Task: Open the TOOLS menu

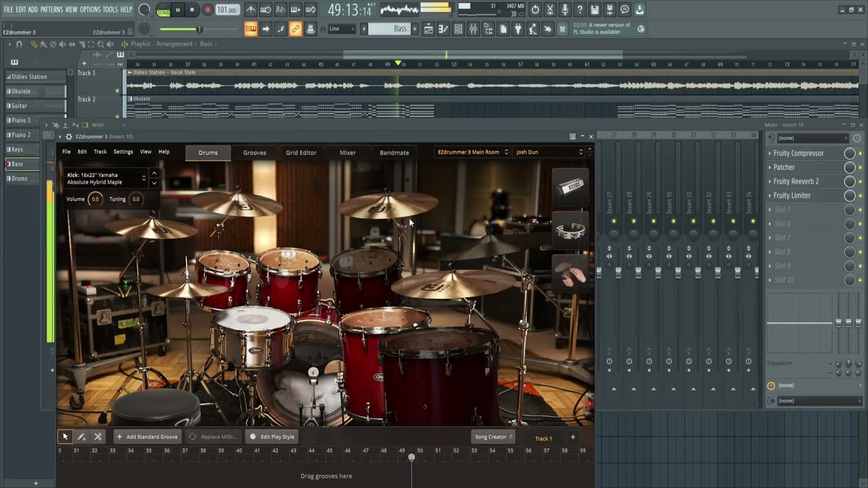Action: pyautogui.click(x=110, y=9)
